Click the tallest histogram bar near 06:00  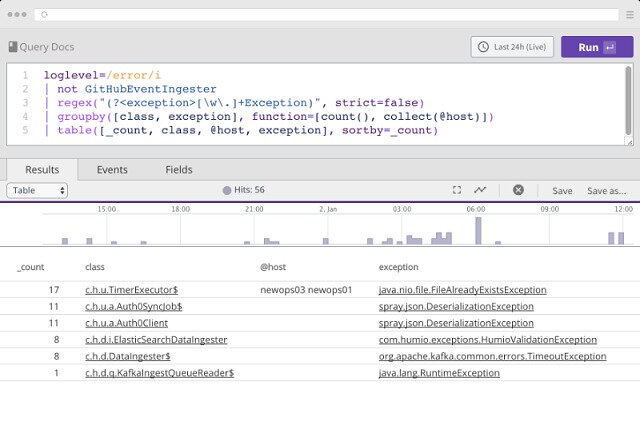[x=478, y=230]
